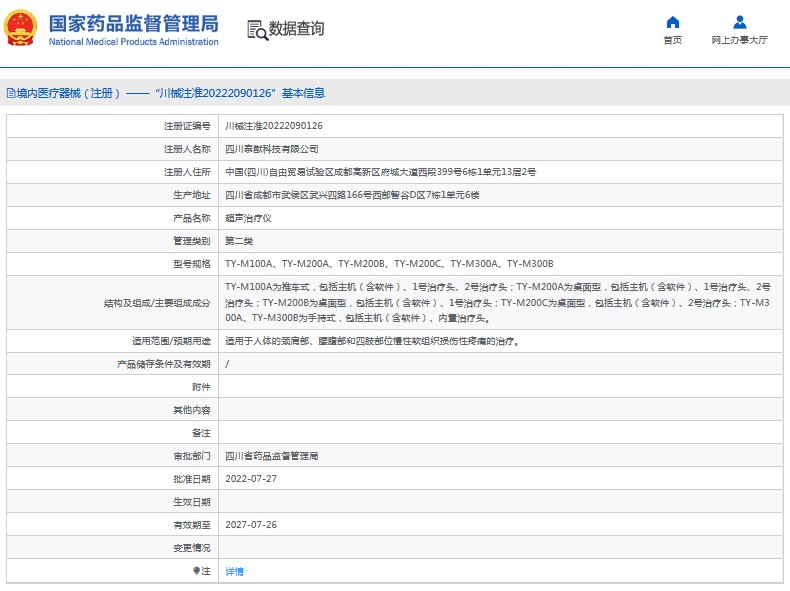Select the 数据查询 header text
790x591 pixels.
(x=296, y=29)
